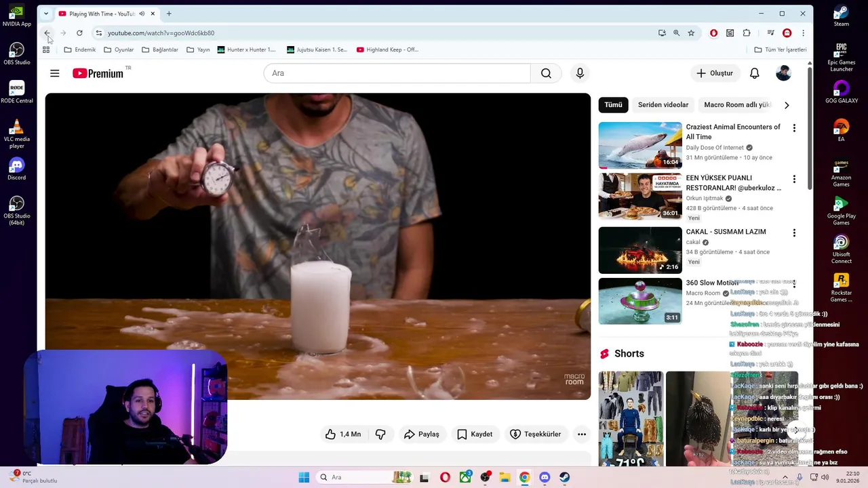Select the Macro Room adlı chip
868x488 pixels.
tap(737, 105)
